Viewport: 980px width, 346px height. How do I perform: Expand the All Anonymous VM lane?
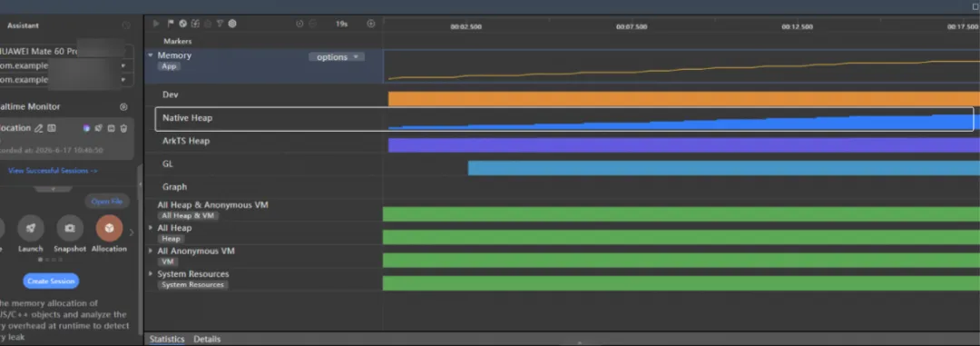[150, 251]
